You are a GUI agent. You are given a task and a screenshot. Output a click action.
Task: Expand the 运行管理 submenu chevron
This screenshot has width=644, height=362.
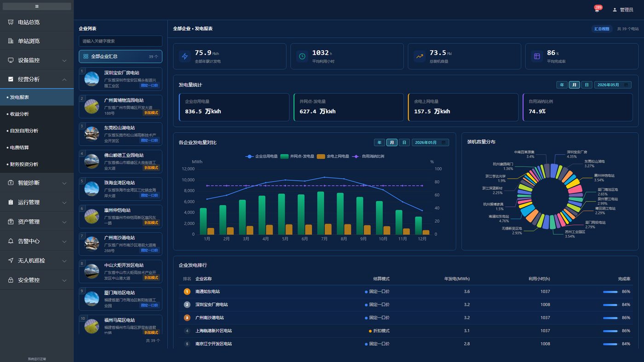pyautogui.click(x=64, y=203)
